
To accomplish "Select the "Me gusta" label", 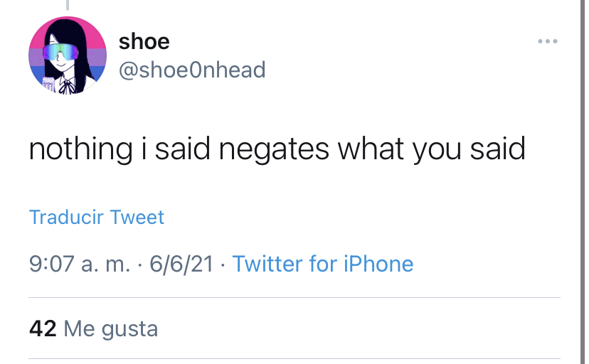I will point(111,329).
